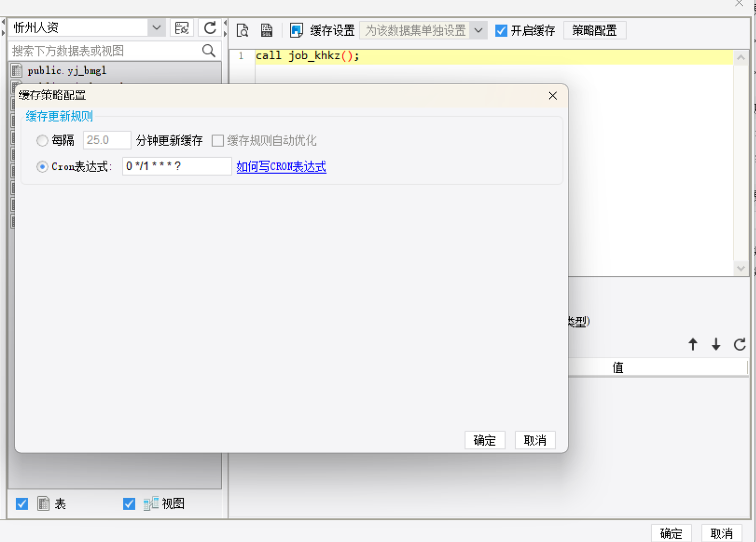Open the 忻州人资 connection dropdown
This screenshot has width=756, height=542.
[157, 28]
